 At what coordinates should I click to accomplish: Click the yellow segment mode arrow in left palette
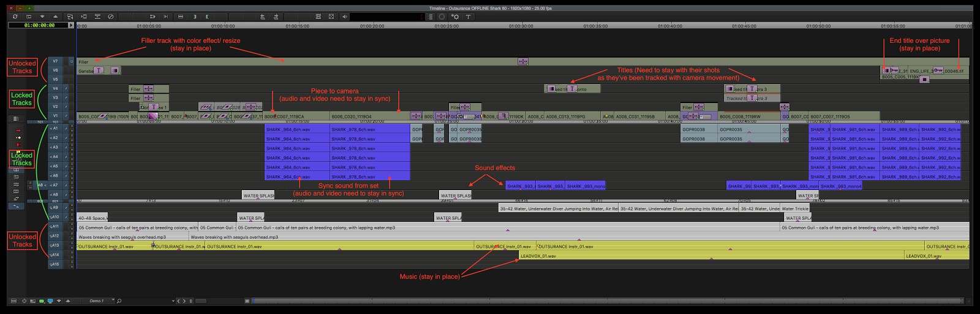coord(18,137)
